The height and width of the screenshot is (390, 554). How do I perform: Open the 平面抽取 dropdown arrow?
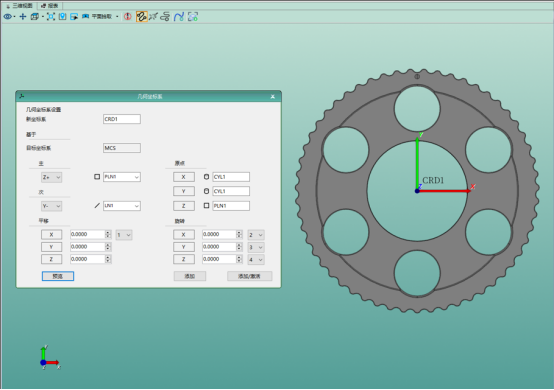(117, 17)
